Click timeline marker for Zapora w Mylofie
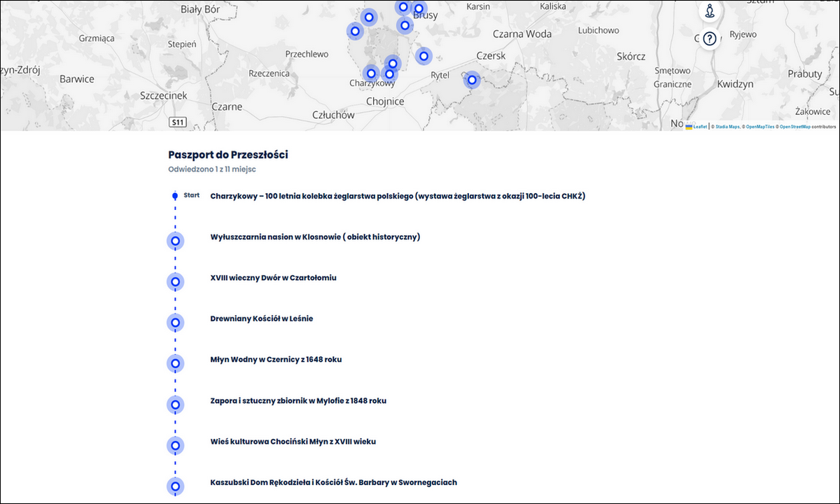Image resolution: width=840 pixels, height=504 pixels. pyautogui.click(x=175, y=404)
